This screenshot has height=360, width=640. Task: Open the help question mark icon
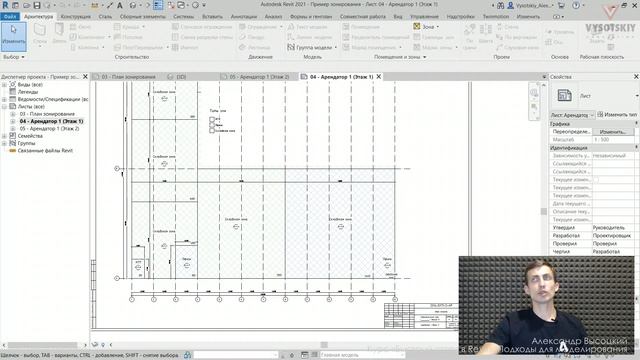(x=576, y=5)
